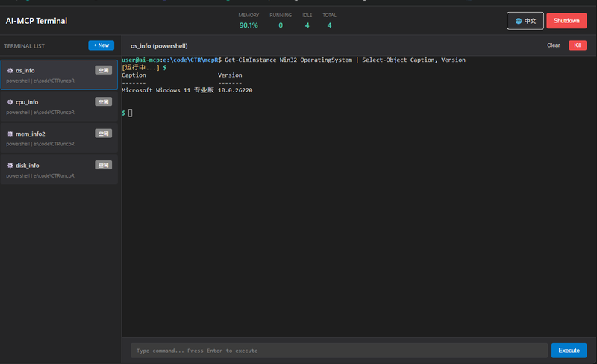The height and width of the screenshot is (364, 597).
Task: Click the 空闲 status badge on os_info
Action: click(x=103, y=70)
